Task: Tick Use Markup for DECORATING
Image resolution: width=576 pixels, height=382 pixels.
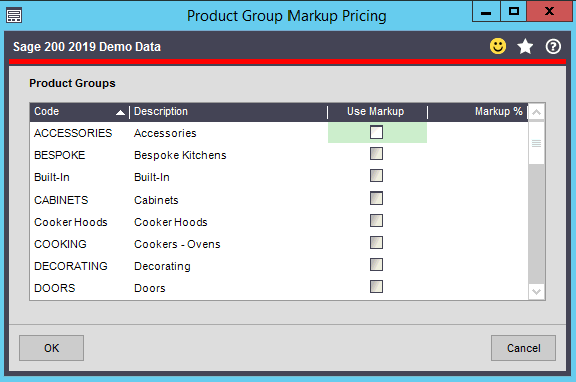Action: point(376,265)
